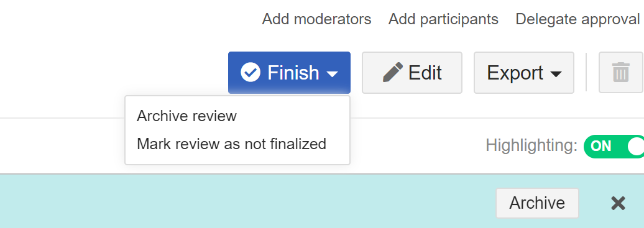
Task: Click the Archive button in the teal banner
Action: coord(537,203)
